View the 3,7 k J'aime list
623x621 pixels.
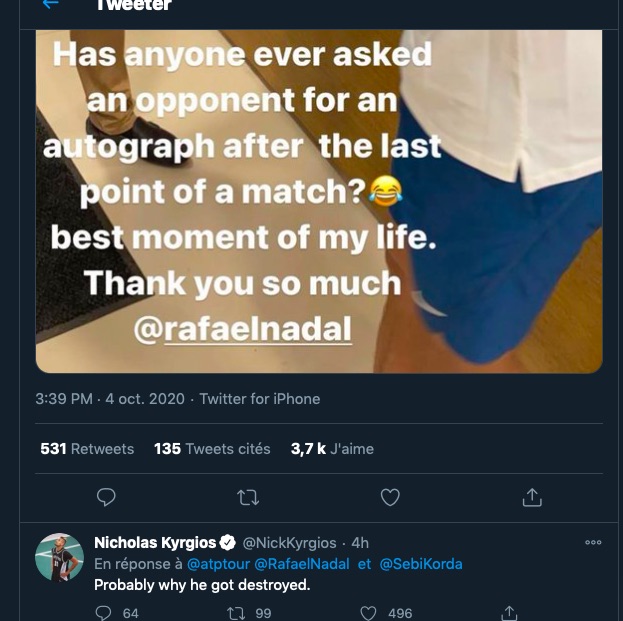point(332,449)
